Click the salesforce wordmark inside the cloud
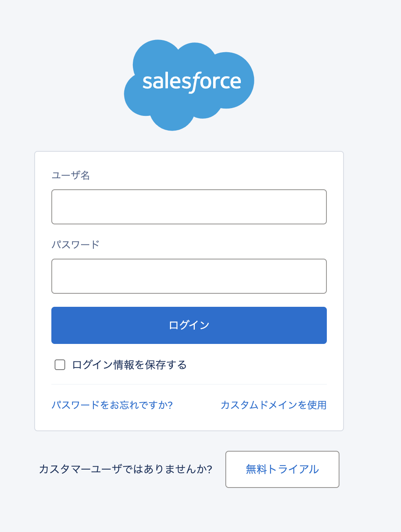 192,82
